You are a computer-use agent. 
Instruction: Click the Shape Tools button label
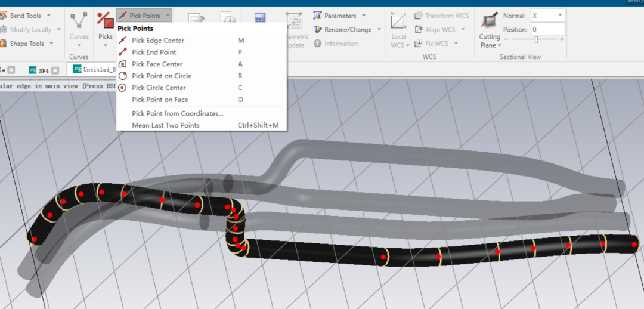tap(27, 43)
